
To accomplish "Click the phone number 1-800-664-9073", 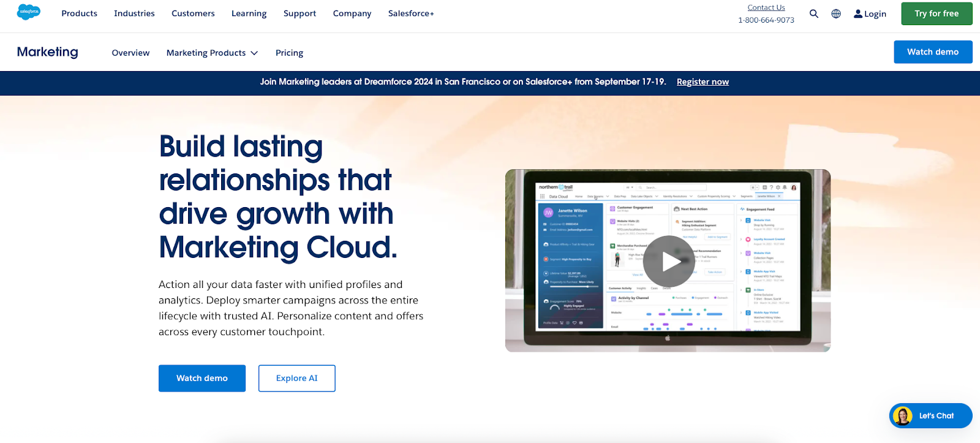I will 766,20.
